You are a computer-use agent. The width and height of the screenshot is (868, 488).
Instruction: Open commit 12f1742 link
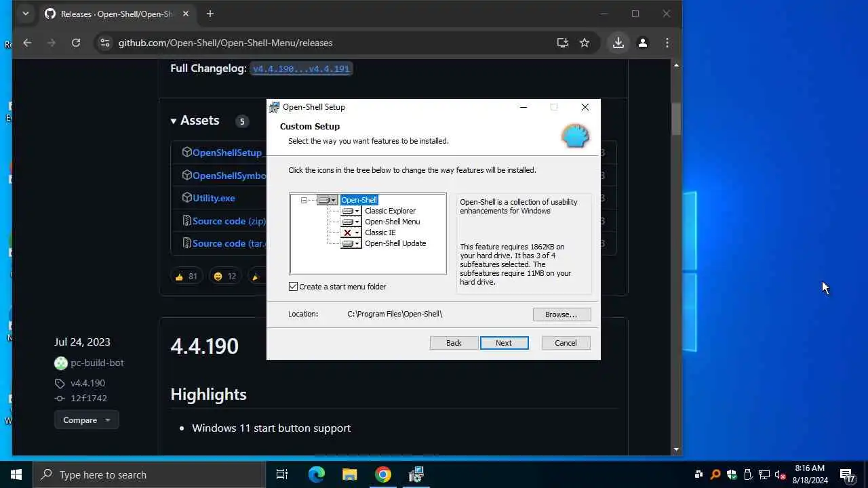click(89, 398)
